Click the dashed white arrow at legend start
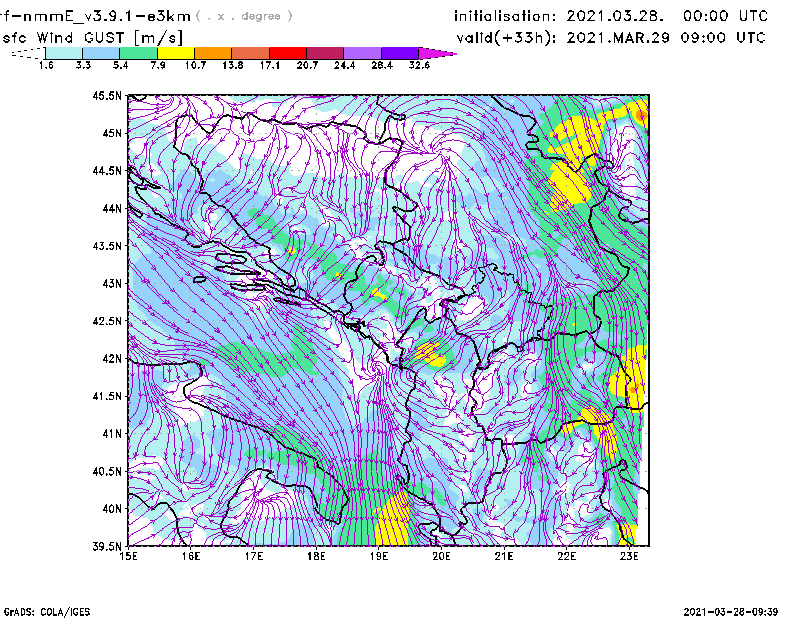 click(x=28, y=53)
